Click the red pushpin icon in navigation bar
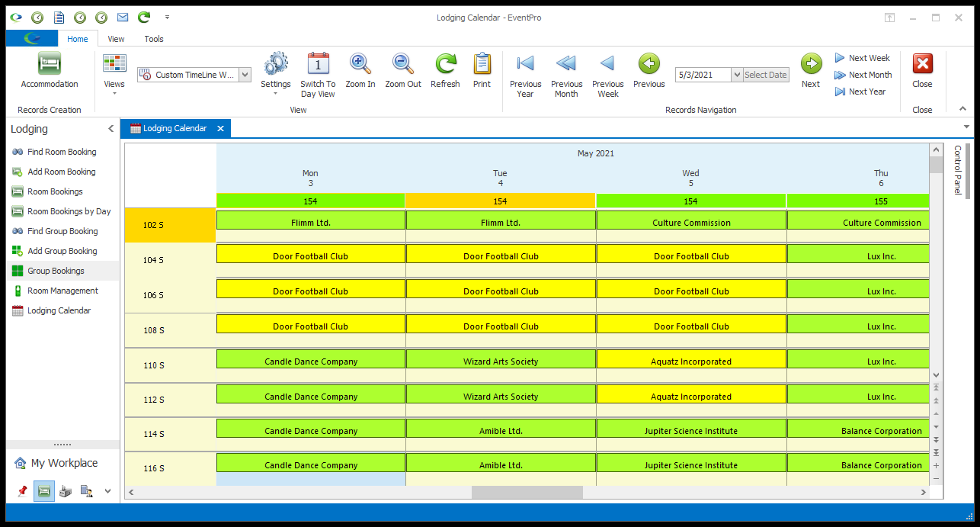 coord(21,491)
